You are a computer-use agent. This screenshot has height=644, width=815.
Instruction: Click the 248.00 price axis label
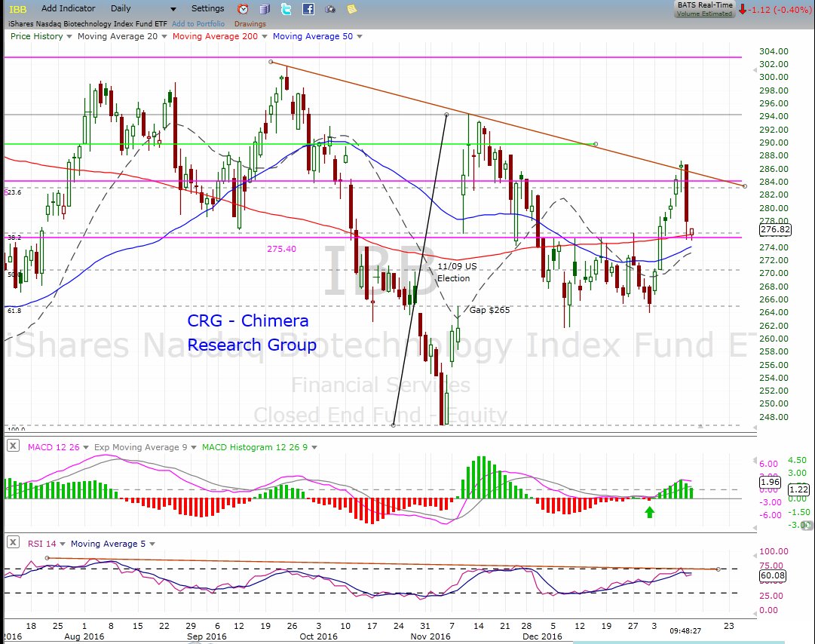[774, 417]
